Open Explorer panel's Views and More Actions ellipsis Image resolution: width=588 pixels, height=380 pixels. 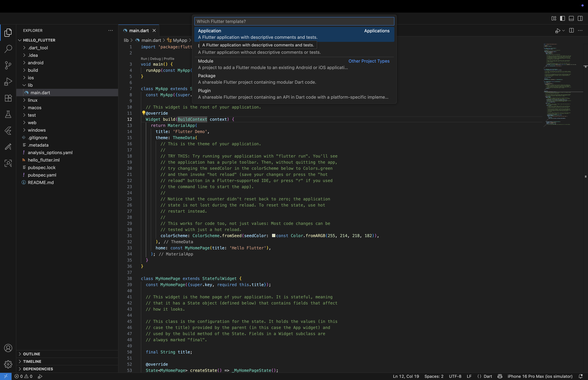(111, 30)
